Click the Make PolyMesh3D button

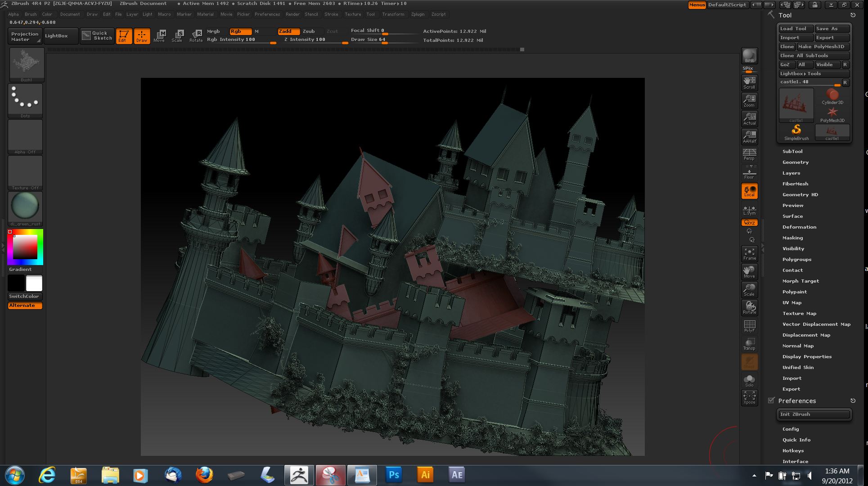tap(823, 47)
